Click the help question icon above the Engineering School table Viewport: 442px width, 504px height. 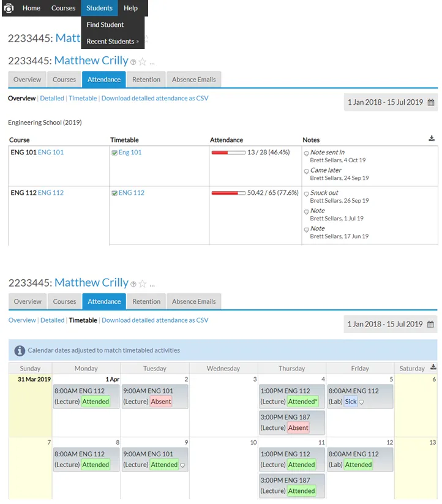tap(133, 62)
